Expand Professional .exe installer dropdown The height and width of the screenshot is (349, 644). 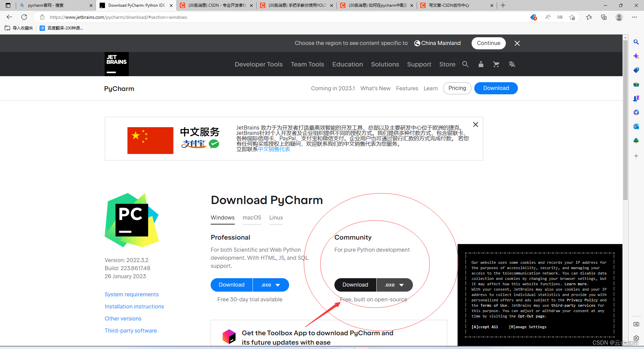click(x=271, y=285)
